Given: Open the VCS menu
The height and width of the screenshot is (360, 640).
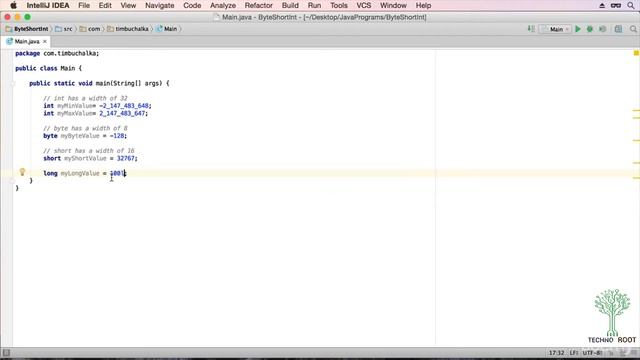Looking at the screenshot, I should [x=364, y=5].
